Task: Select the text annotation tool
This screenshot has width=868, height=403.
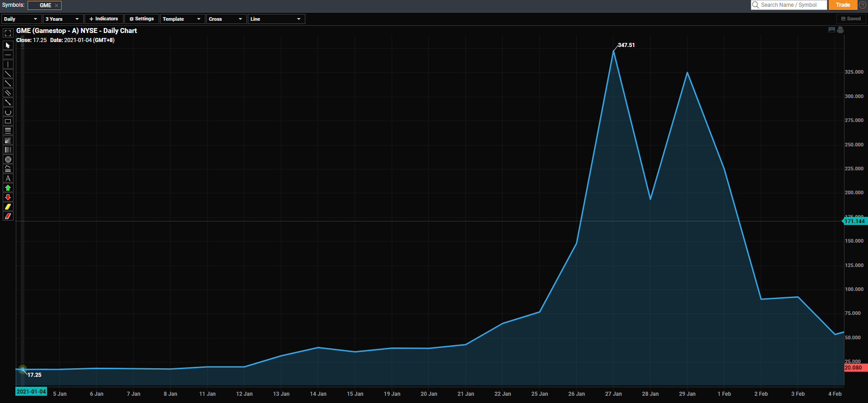Action: 8,178
